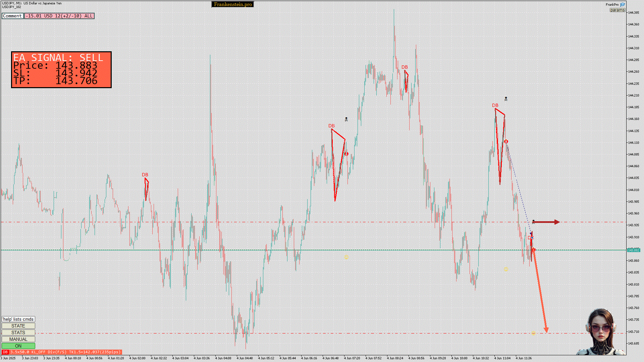Open the params label in the top-right
This screenshot has height=362, width=644.
point(617,10)
